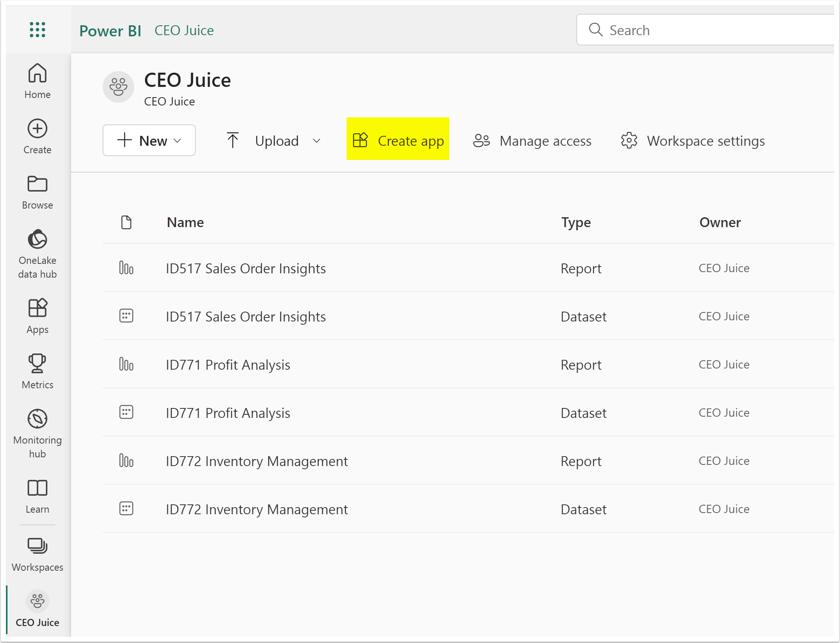Screen dimensions: 840x643
Task: Open the Create page from sidebar
Action: tap(37, 137)
